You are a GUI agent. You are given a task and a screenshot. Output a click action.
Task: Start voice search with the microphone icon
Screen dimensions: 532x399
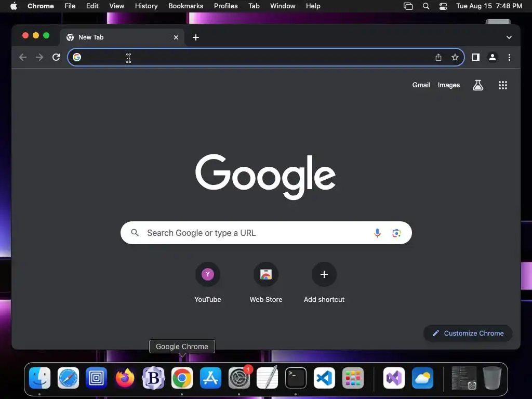pyautogui.click(x=377, y=233)
